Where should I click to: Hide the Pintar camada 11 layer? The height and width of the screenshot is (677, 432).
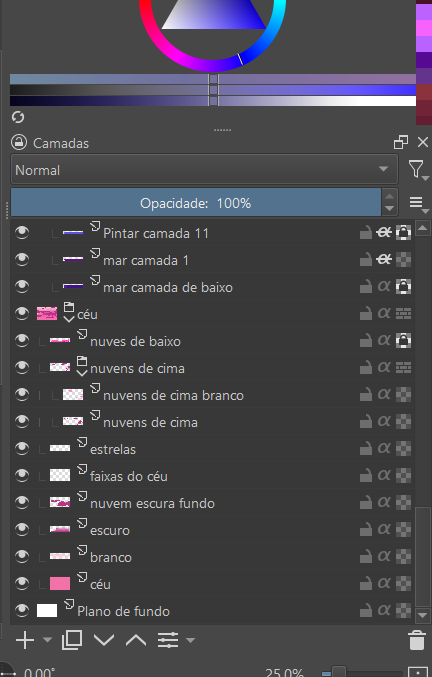[x=22, y=233]
